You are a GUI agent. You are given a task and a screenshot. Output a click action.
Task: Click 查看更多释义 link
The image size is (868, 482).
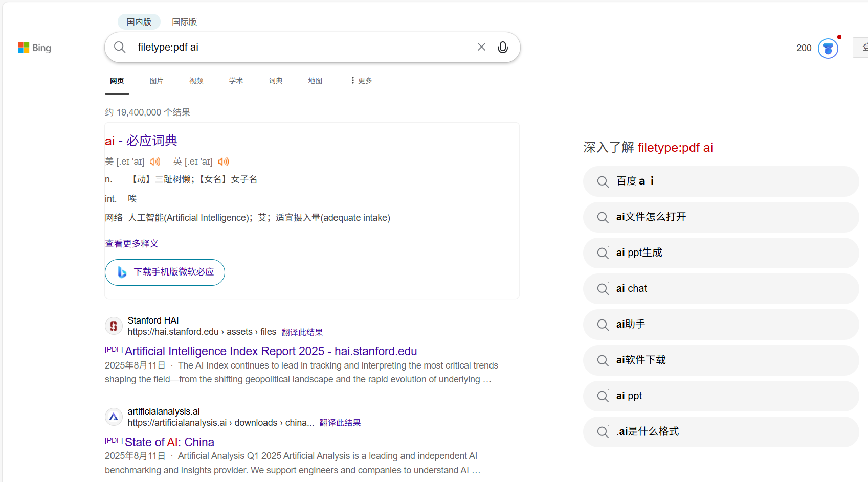pos(131,244)
